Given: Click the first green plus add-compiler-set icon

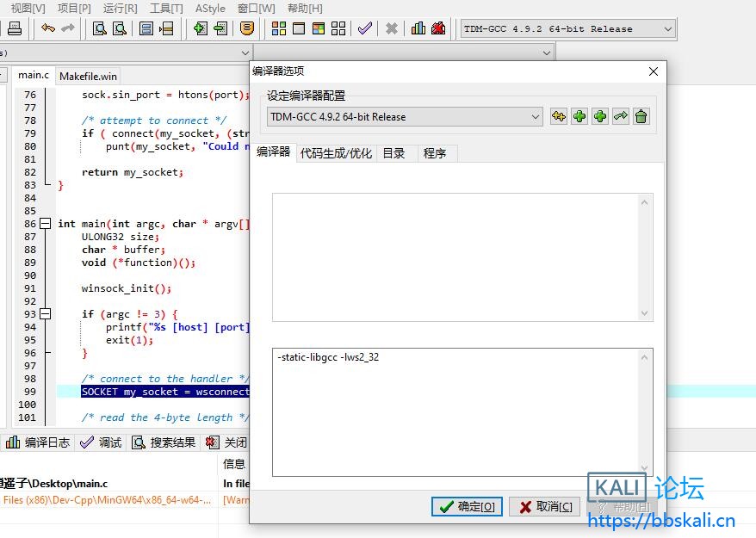Looking at the screenshot, I should [579, 116].
